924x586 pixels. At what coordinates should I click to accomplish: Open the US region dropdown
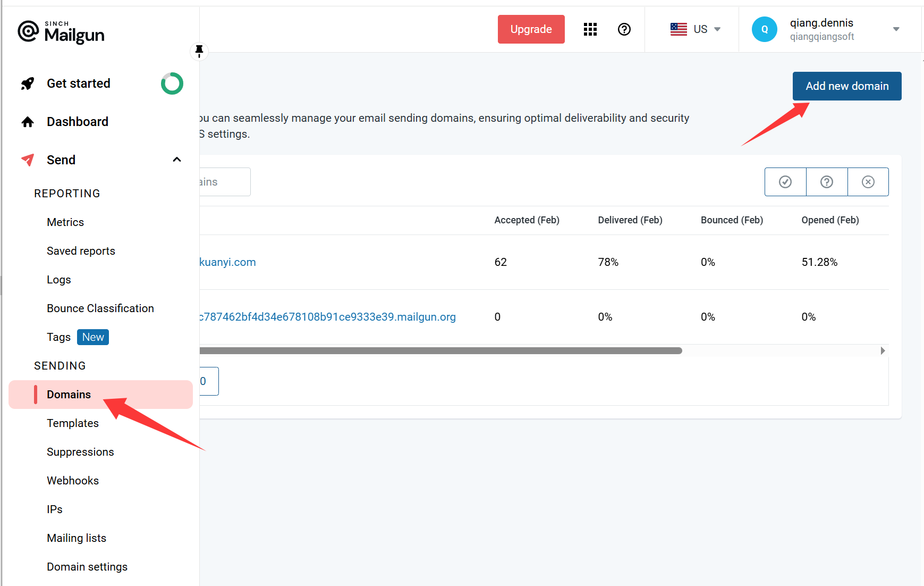click(695, 29)
